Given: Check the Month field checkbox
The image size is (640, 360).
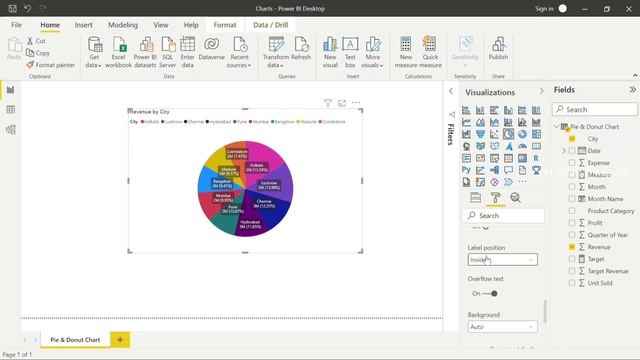Looking at the screenshot, I should click(572, 187).
